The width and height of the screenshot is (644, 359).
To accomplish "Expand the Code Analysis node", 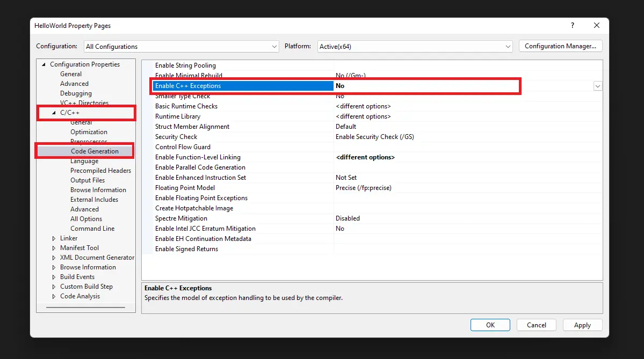I will [x=54, y=296].
